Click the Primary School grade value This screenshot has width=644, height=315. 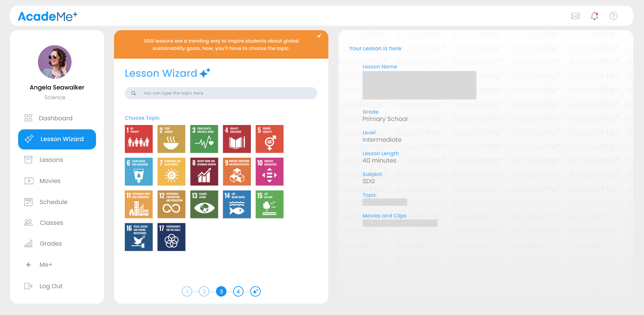pos(385,119)
